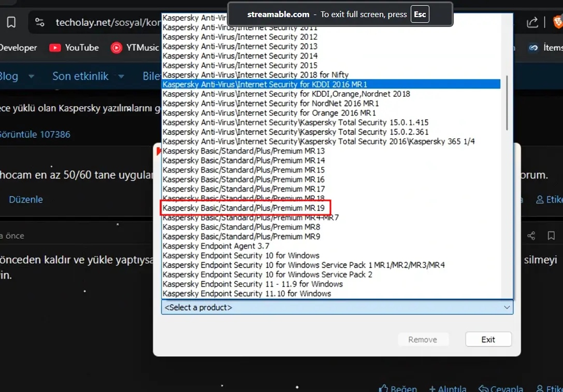Open the Son etkinlik navigation menu
Screen dimensions: 563x392
[80, 76]
